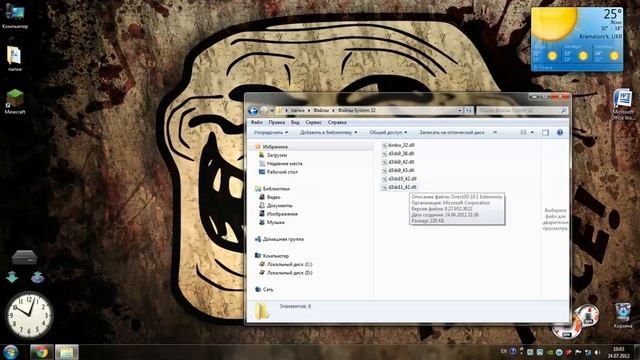Select the file binkw_32.dll

pos(401,145)
